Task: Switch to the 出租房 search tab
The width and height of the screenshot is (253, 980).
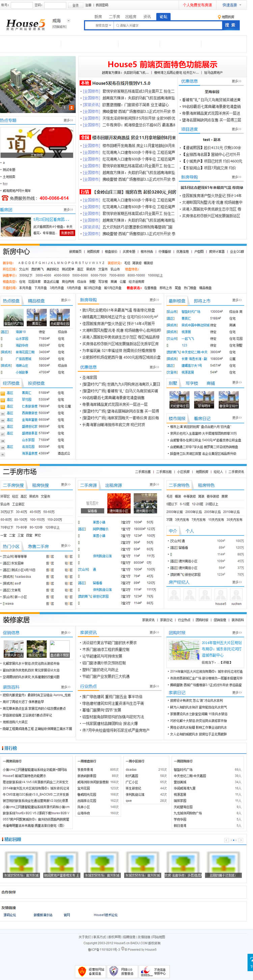Action: (x=131, y=17)
